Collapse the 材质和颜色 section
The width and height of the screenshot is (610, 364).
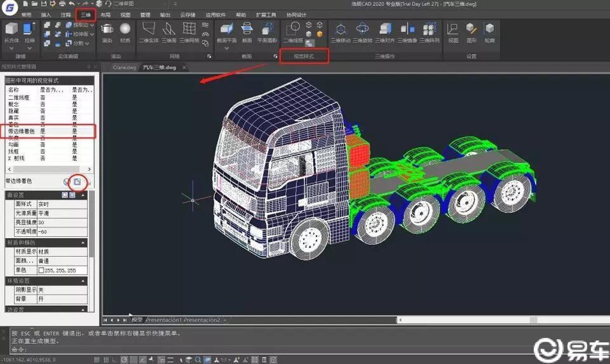pos(83,242)
